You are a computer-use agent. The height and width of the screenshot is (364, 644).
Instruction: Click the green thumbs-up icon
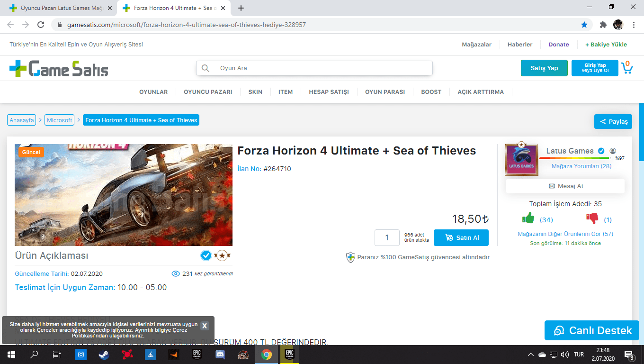click(x=528, y=218)
